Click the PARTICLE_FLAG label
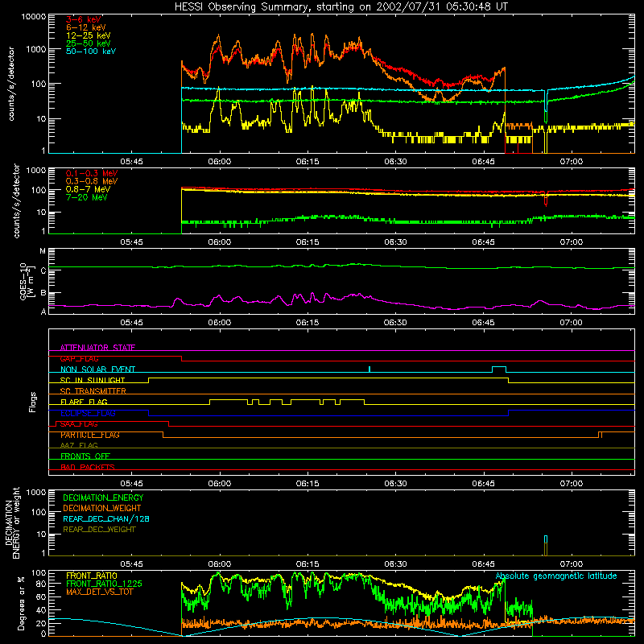The height and width of the screenshot is (644, 644). (90, 435)
